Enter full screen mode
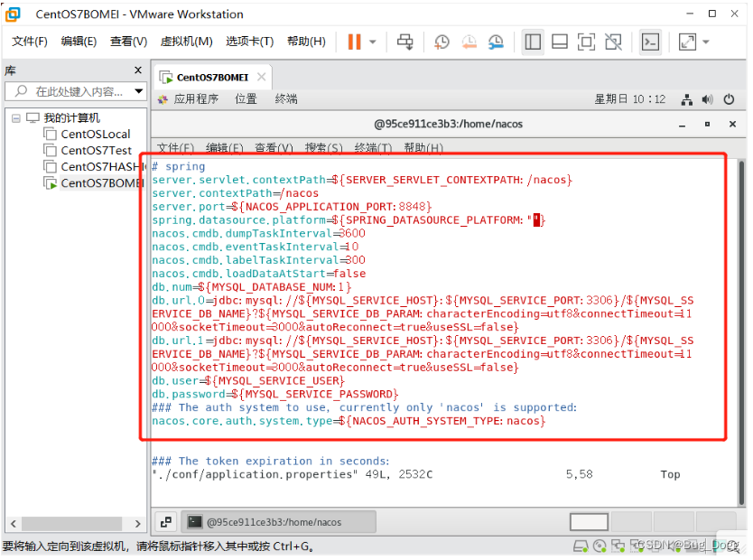The width and height of the screenshot is (753, 560). (x=586, y=42)
